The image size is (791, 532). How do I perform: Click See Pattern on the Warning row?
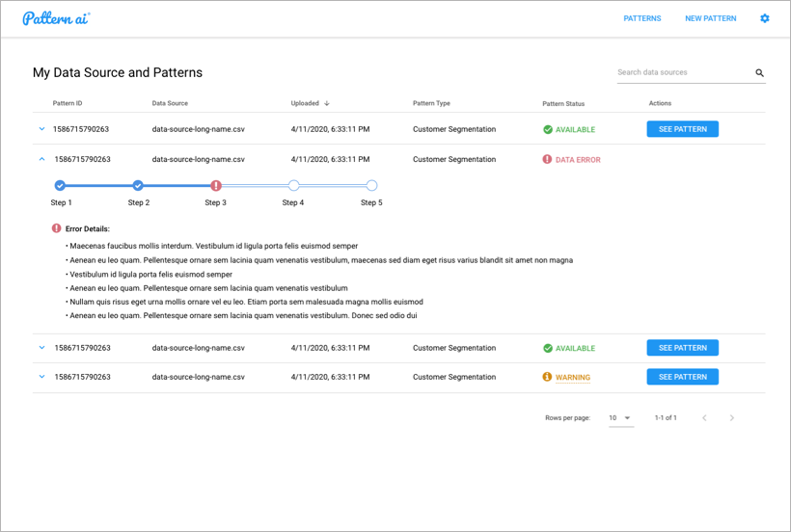tap(682, 377)
